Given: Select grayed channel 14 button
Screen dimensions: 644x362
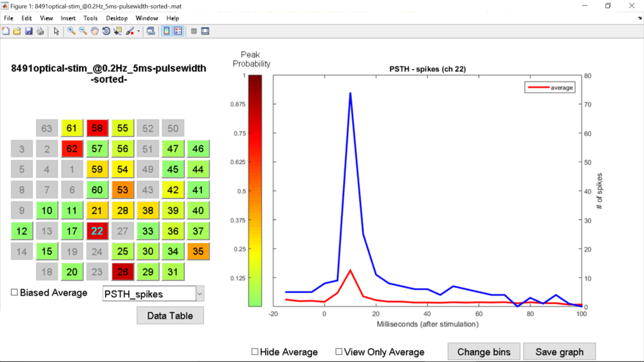Looking at the screenshot, I should tap(21, 251).
